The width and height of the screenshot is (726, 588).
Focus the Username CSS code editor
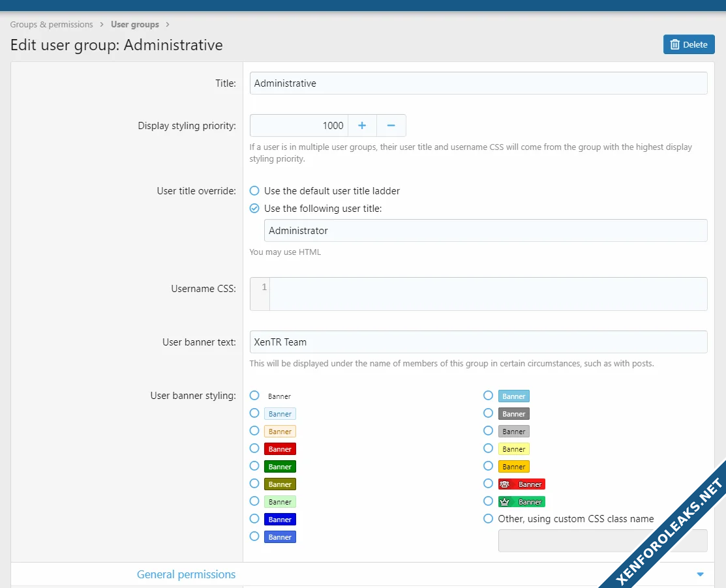(487, 294)
